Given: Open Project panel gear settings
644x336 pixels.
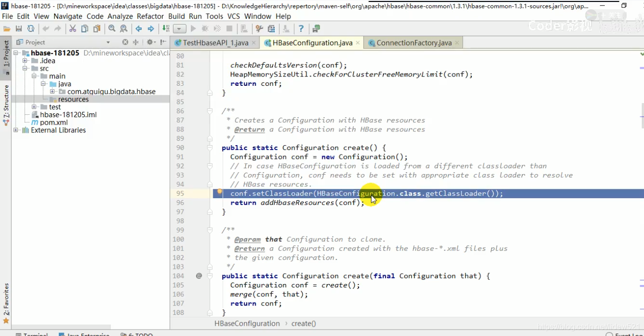Looking at the screenshot, I should pos(150,42).
